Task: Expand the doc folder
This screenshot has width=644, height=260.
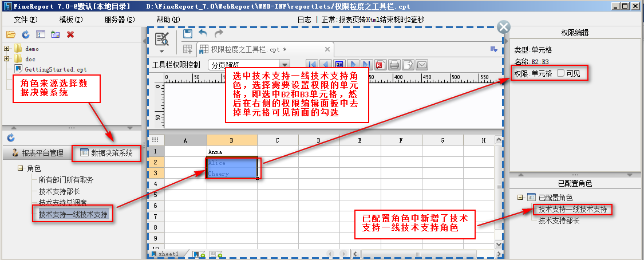Action: [x=6, y=59]
